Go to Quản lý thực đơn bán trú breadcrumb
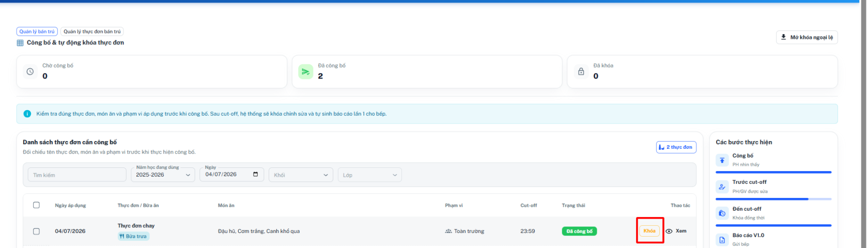This screenshot has height=248, width=868. 92,32
